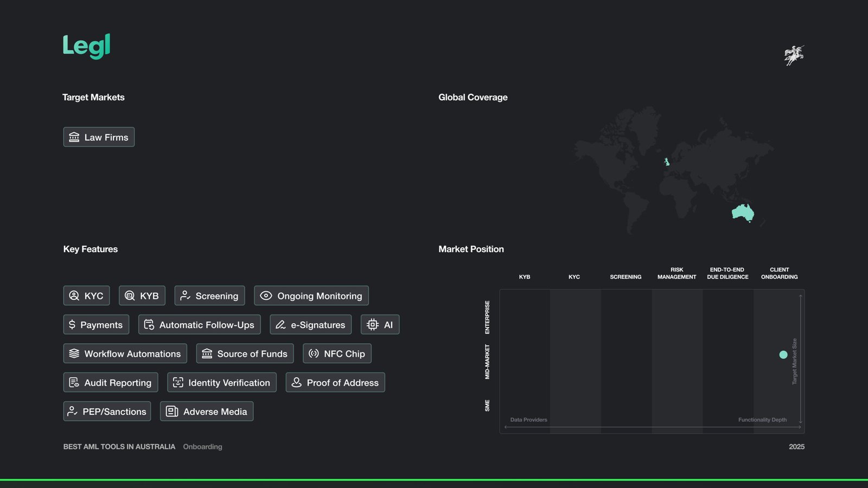
Task: Click the green market position dot
Action: tap(783, 355)
